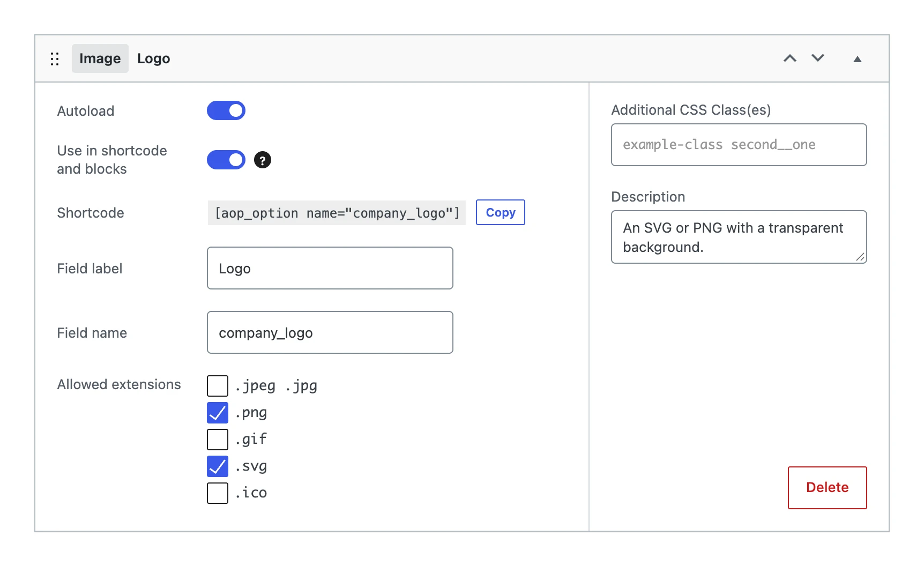This screenshot has height=565, width=924.
Task: Check the .gif extension box
Action: tap(218, 440)
